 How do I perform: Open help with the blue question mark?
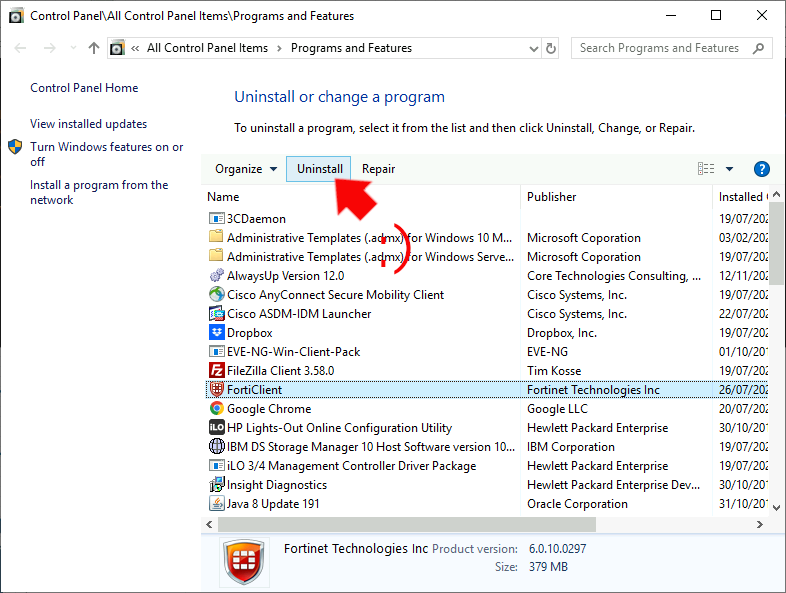pos(761,169)
